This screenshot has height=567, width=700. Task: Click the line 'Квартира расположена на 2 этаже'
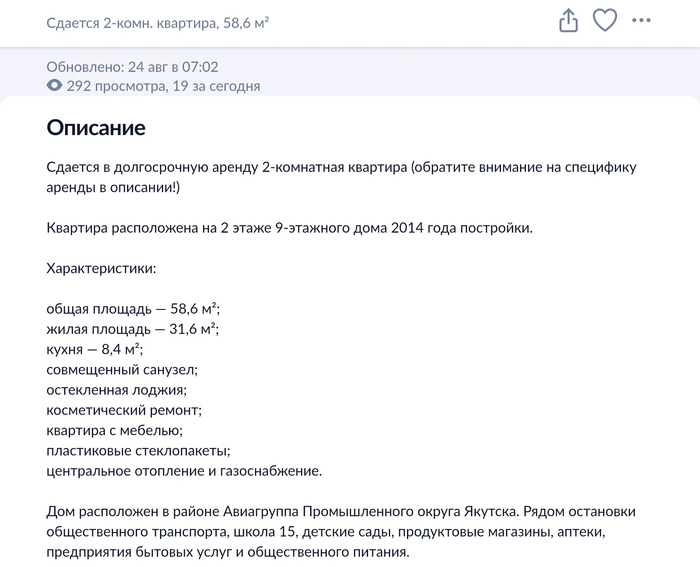[290, 228]
